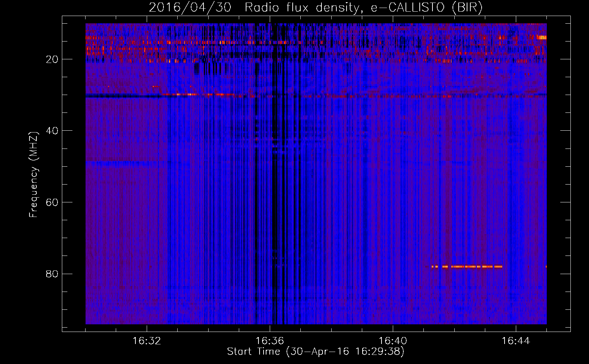589x364 pixels.
Task: Click the 16:36 time tick label
Action: [270, 341]
